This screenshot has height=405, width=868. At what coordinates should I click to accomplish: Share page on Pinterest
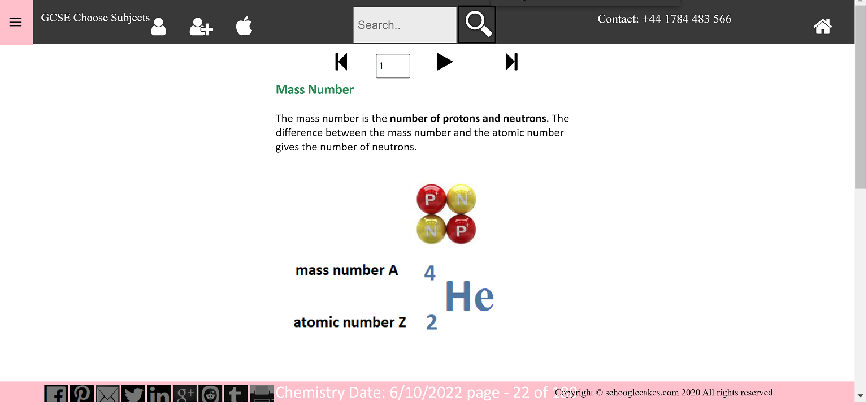[82, 394]
